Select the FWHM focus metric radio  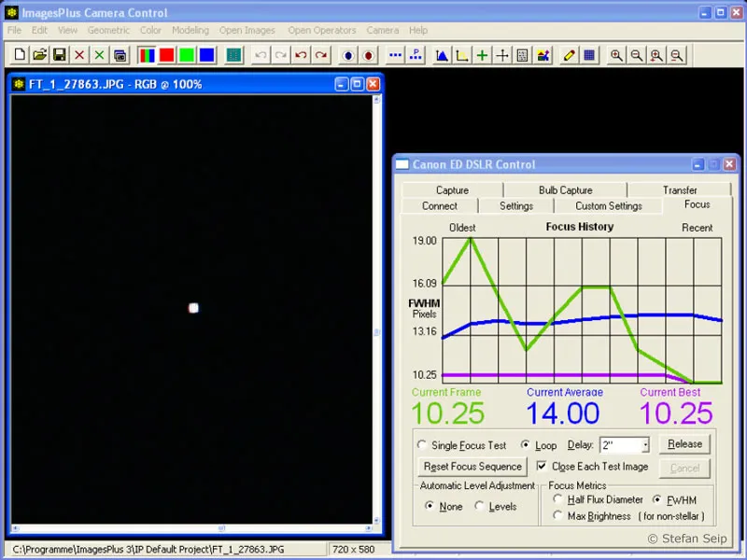[657, 499]
